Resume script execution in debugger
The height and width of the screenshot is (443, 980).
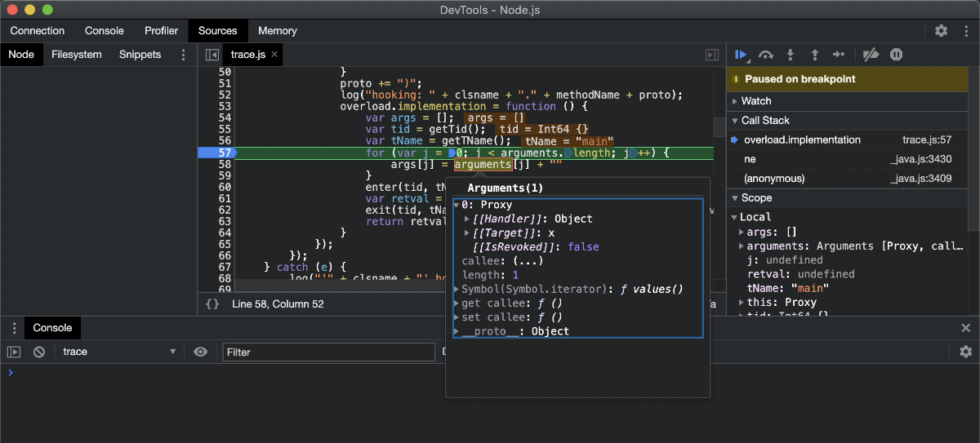pos(741,55)
